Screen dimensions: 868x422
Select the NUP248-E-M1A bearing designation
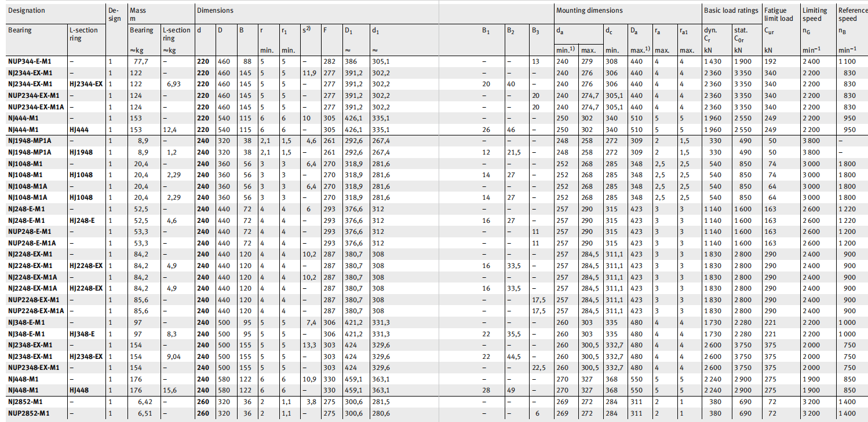point(32,243)
